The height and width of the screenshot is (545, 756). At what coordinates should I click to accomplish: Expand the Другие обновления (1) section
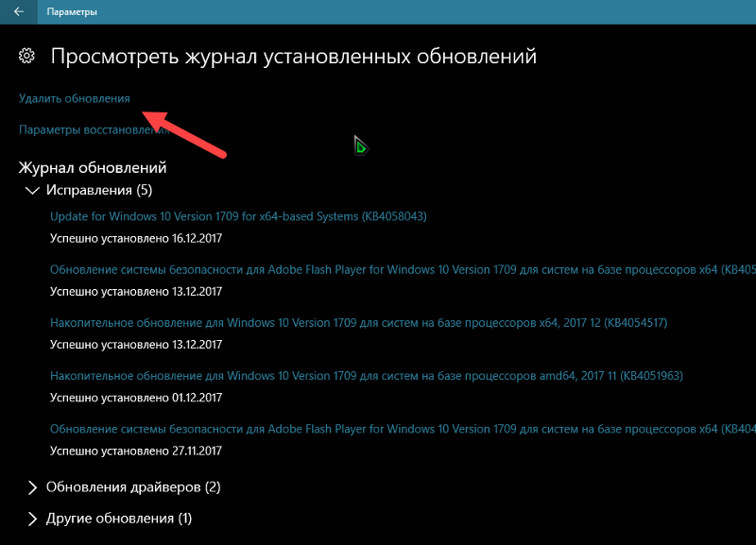coord(32,519)
